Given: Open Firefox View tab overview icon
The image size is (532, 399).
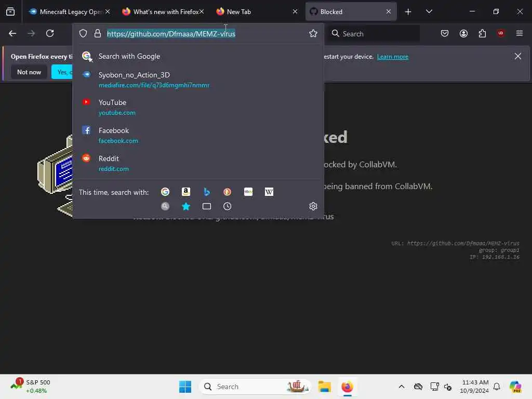Looking at the screenshot, I should tap(10, 11).
